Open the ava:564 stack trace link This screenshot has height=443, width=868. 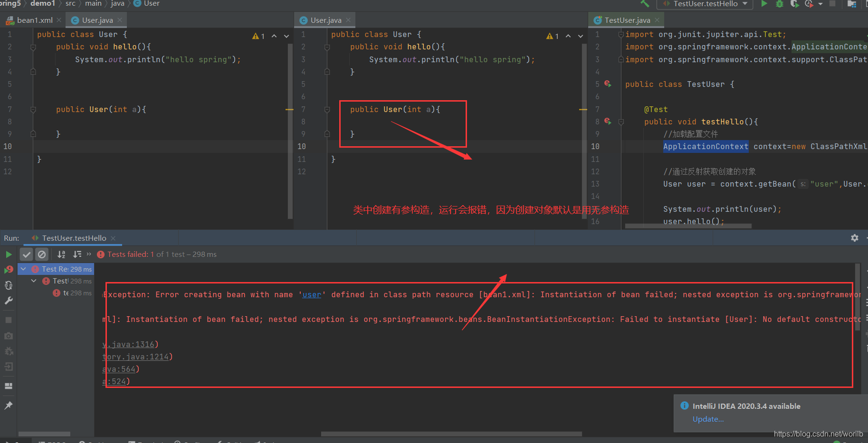119,369
